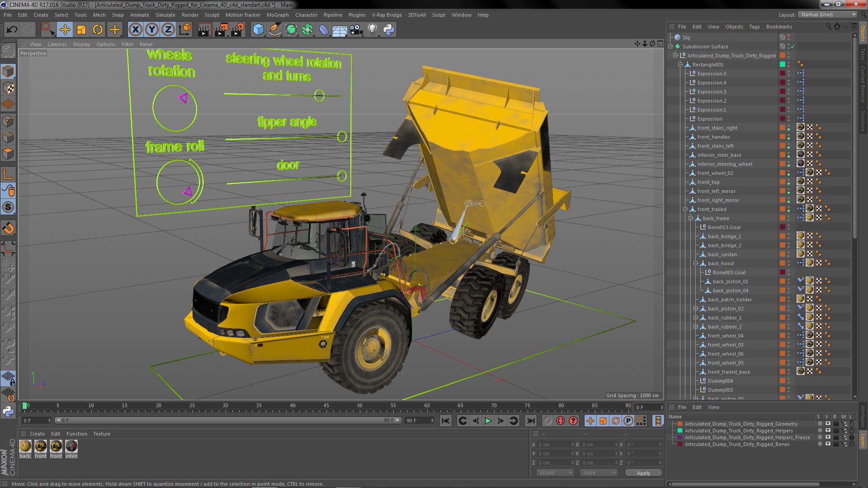
Task: Open Edit Render Settings icon
Action: 238,30
